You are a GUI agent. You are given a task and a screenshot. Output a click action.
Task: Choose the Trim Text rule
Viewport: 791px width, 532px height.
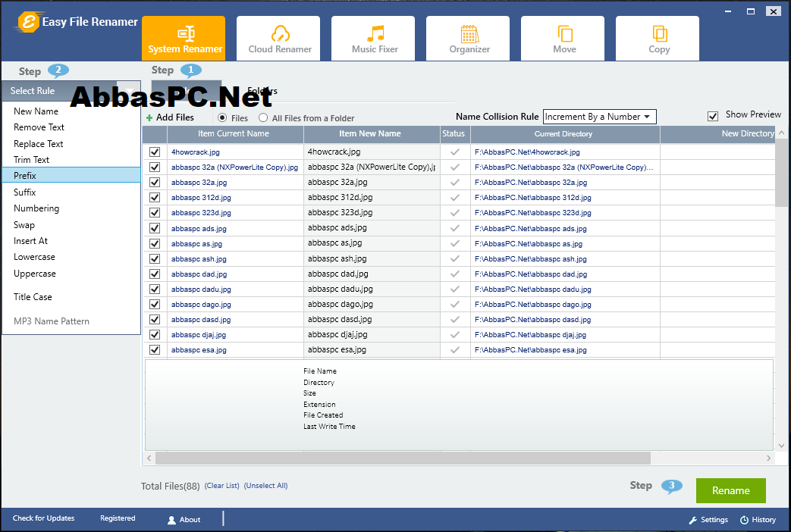pyautogui.click(x=71, y=159)
